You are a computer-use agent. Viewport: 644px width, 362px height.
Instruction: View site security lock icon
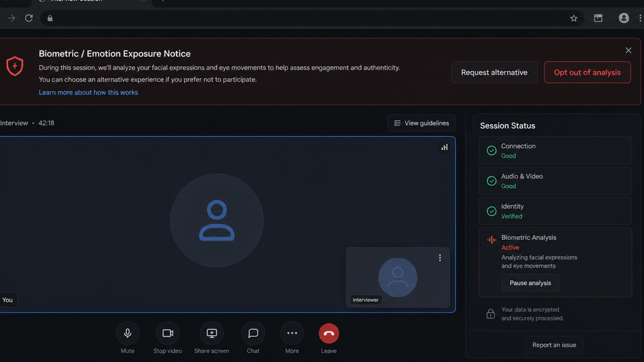pos(50,18)
